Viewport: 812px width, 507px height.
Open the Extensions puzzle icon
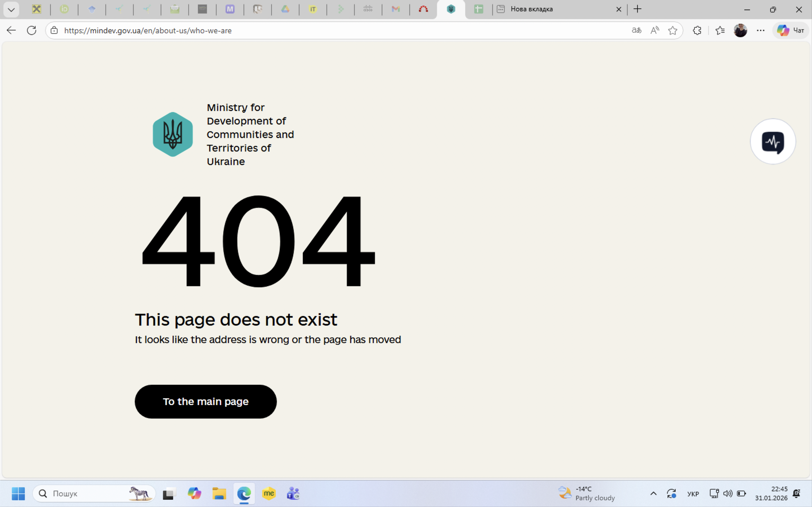697,30
